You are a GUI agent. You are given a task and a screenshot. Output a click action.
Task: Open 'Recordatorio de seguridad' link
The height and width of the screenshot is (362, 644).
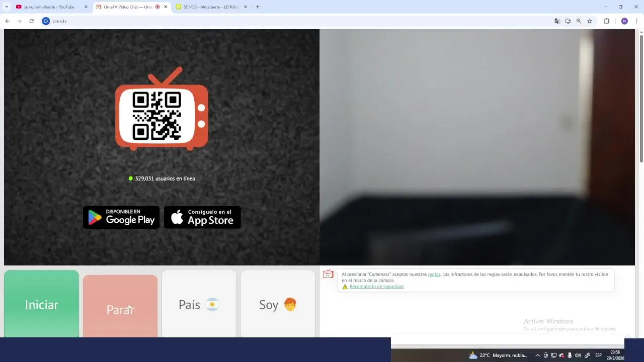point(376,287)
